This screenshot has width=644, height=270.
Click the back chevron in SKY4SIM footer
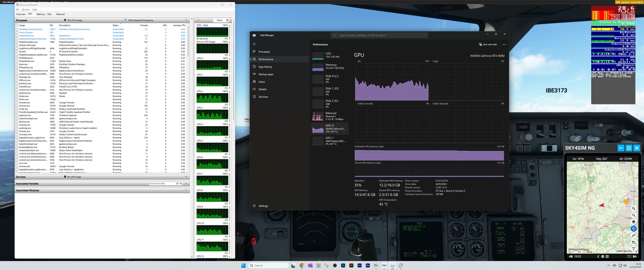click(598, 257)
